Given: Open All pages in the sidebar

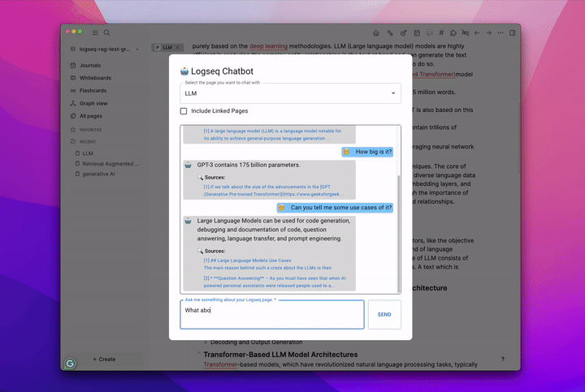Looking at the screenshot, I should (91, 116).
